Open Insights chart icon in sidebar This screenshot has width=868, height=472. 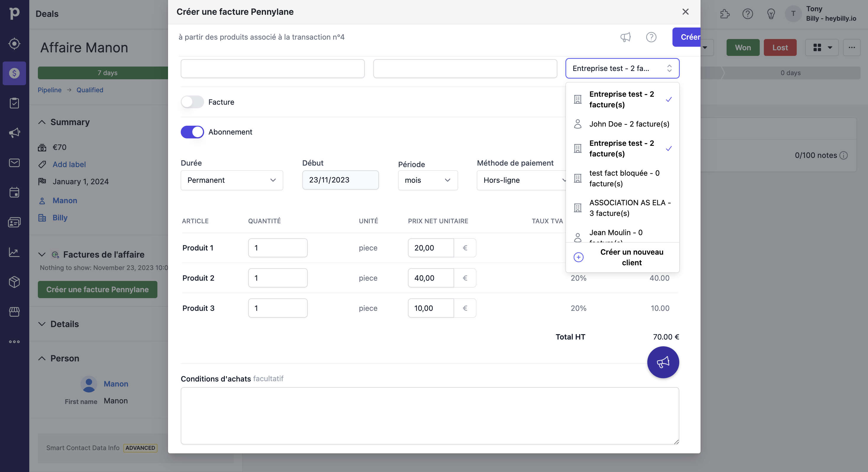point(14,252)
